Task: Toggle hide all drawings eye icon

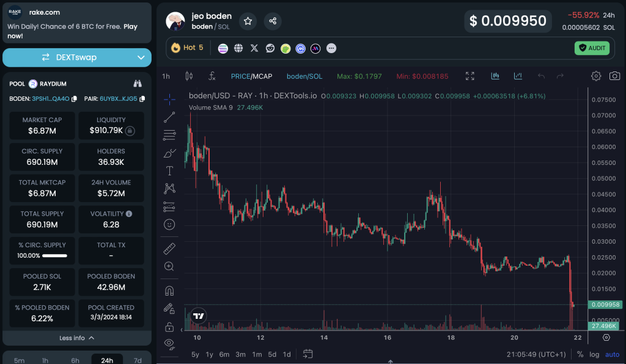Action: [169, 344]
